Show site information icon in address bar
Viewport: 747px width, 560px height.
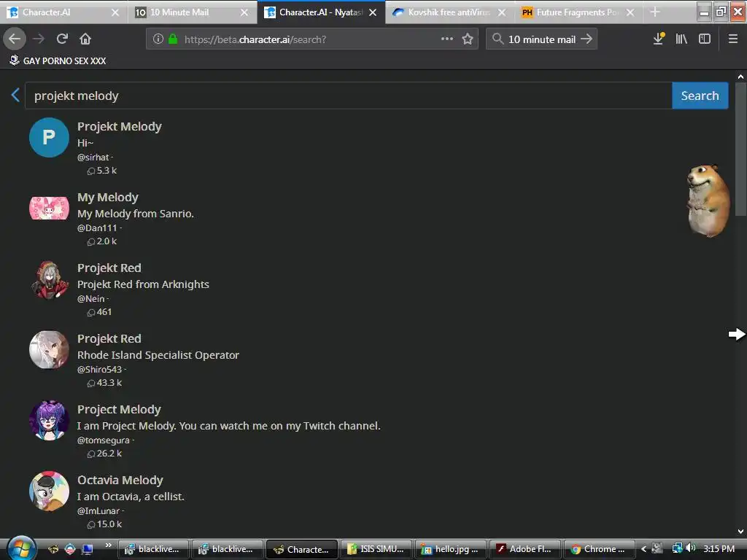point(158,39)
